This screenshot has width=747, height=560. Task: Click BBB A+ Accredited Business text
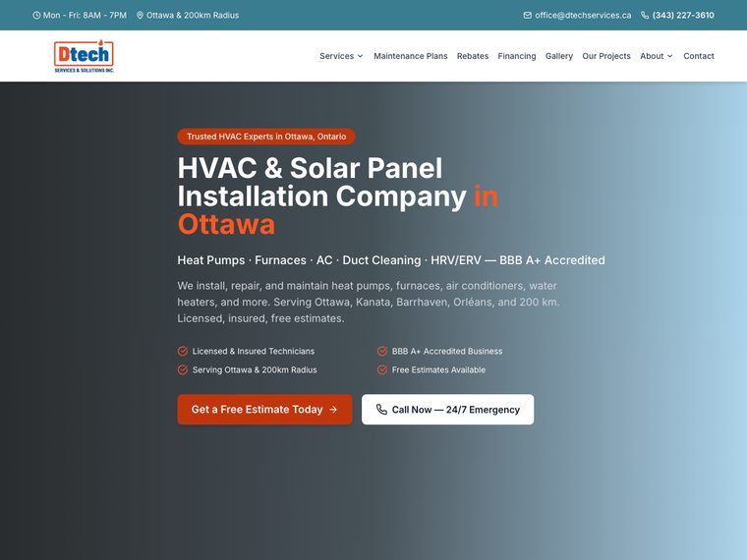click(x=447, y=351)
